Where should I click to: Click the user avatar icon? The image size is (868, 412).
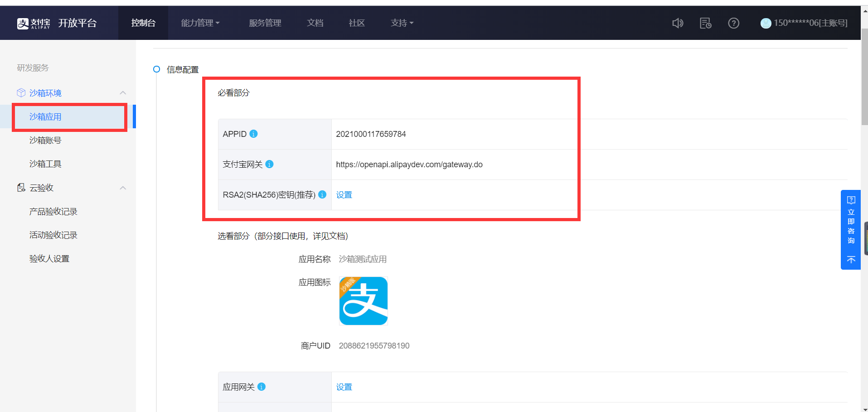(x=766, y=23)
